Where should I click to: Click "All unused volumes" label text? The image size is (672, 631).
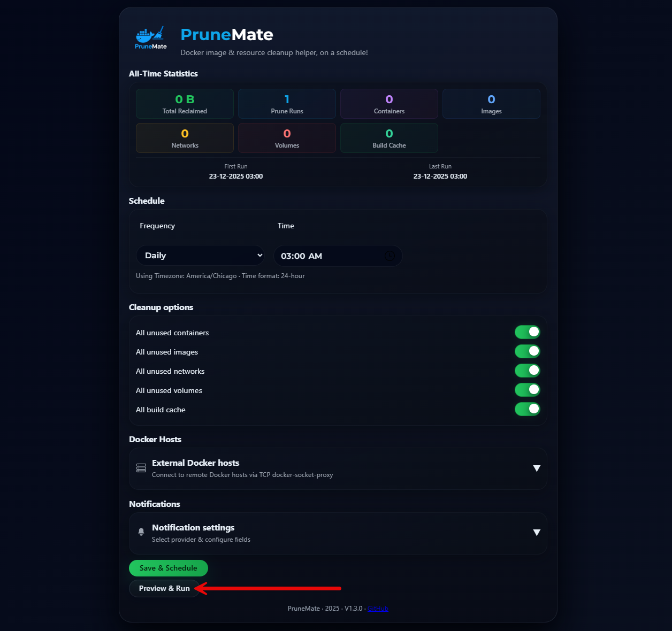(x=169, y=390)
